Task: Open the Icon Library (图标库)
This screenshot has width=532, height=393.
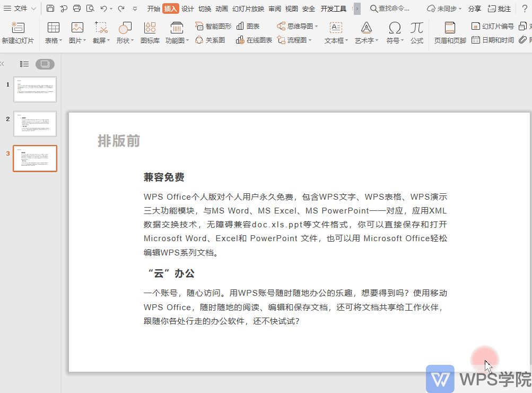Action: point(150,33)
